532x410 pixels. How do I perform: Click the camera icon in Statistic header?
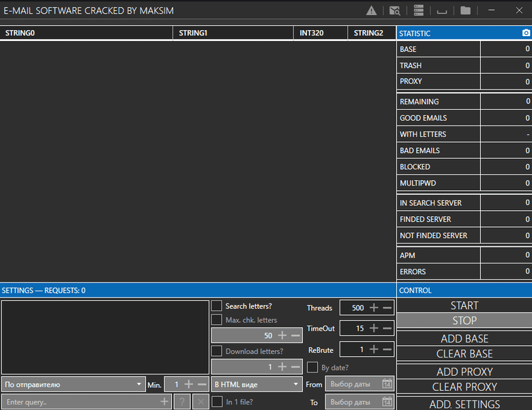pyautogui.click(x=526, y=33)
